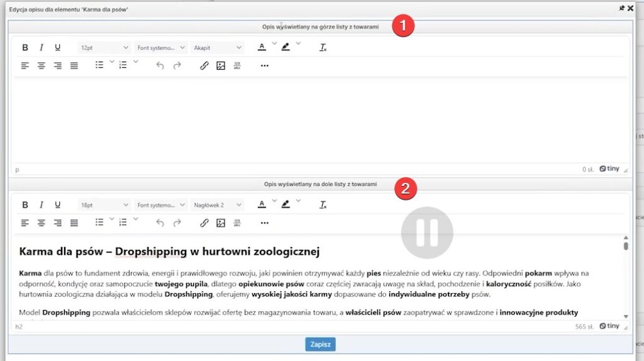
Task: Open the 12pt font size dropdown
Action: coord(104,48)
